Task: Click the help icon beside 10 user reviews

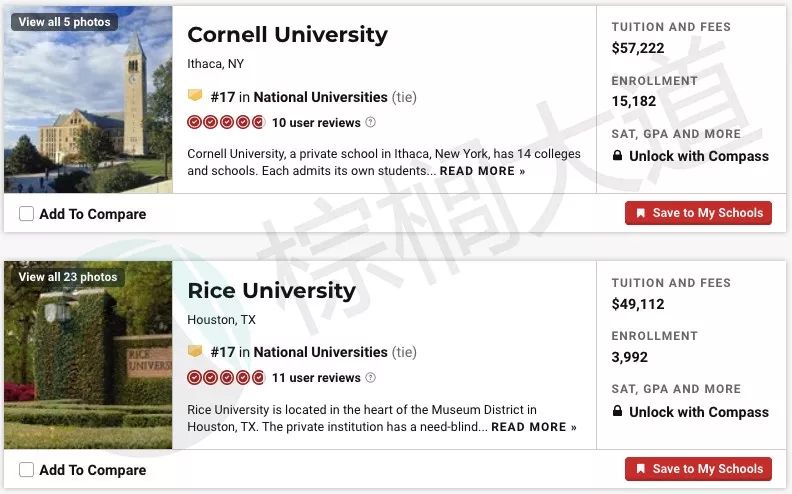Action: point(370,122)
